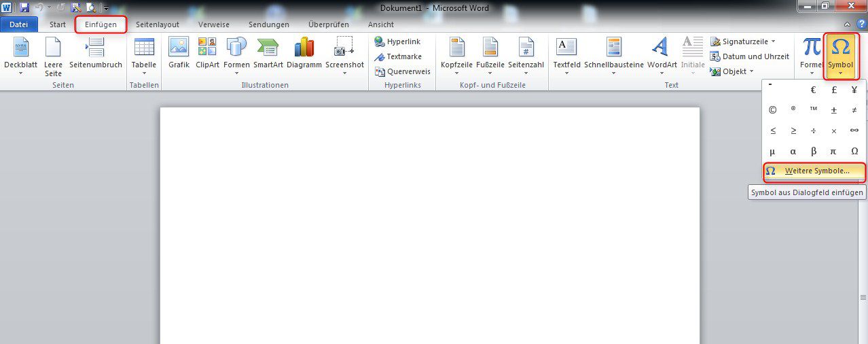The image size is (868, 344).
Task: Insert a Textfeld text box
Action: click(566, 56)
